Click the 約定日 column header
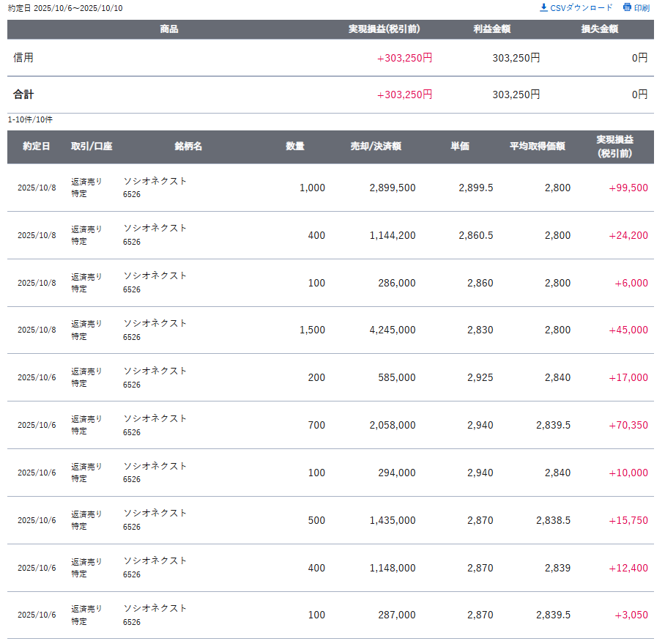 (x=37, y=147)
